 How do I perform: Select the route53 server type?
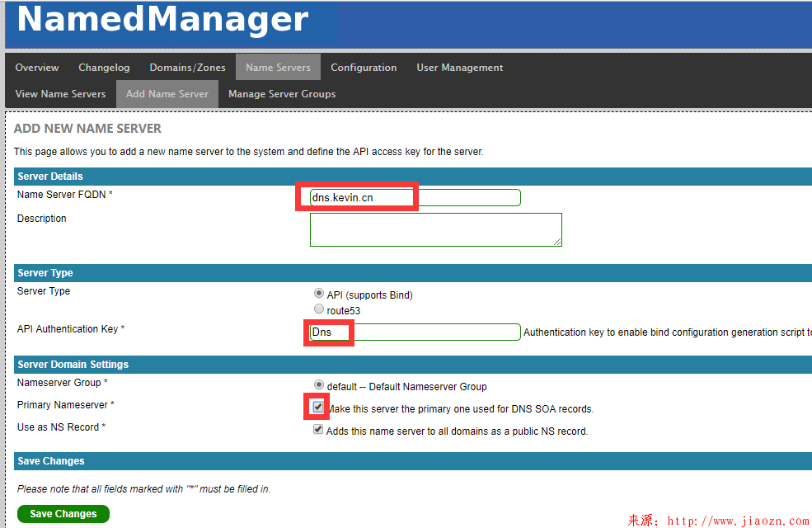coord(319,309)
